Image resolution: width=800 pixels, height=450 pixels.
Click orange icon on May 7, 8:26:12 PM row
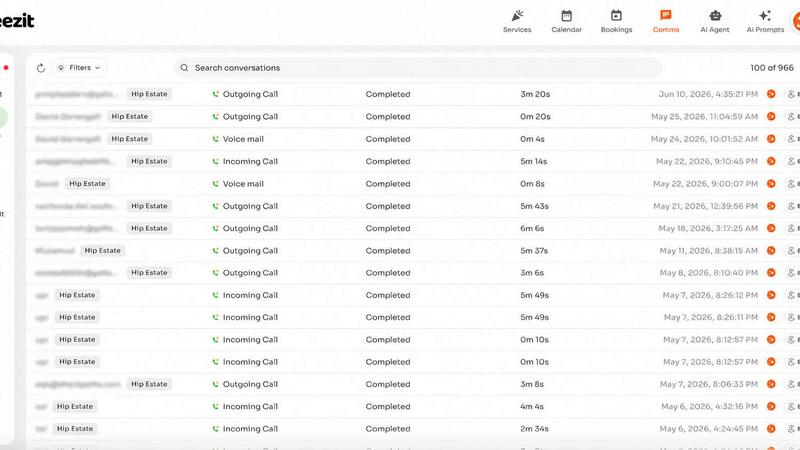pyautogui.click(x=771, y=295)
